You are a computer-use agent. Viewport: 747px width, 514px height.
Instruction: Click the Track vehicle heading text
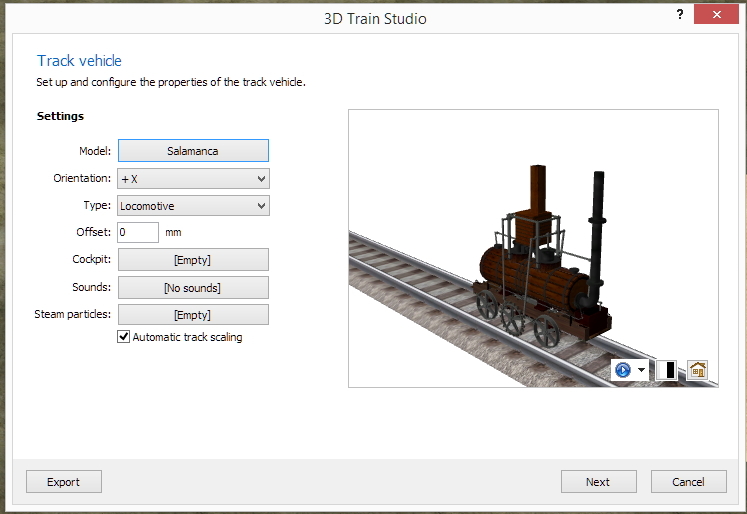click(x=80, y=60)
